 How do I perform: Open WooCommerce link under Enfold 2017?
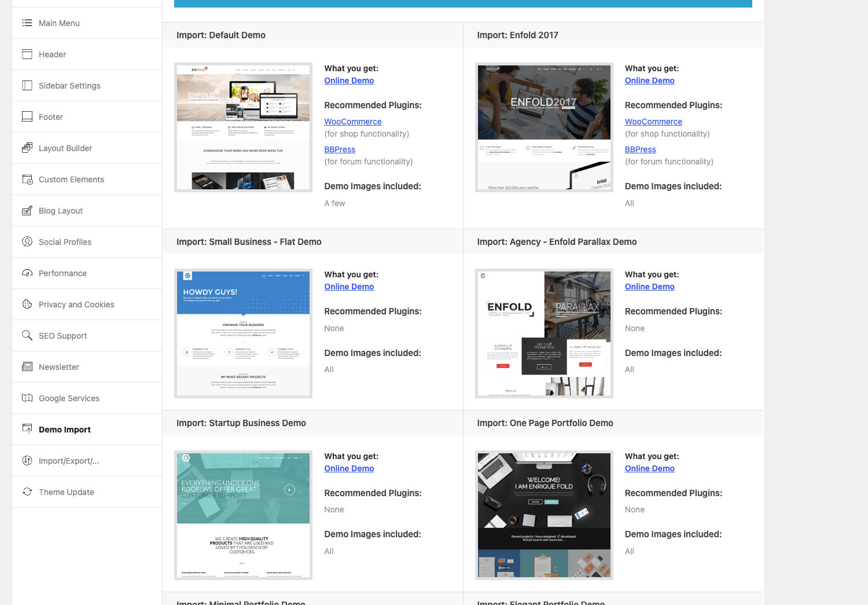coord(653,122)
